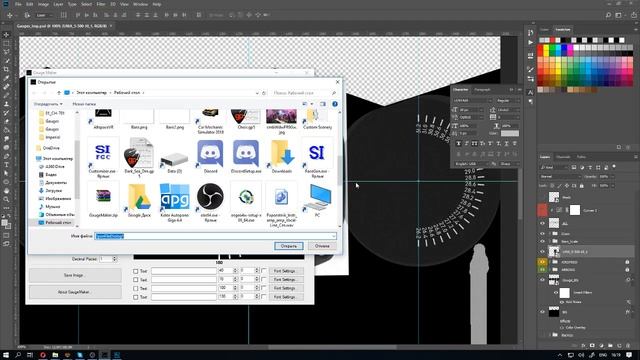Select the Crop tool
The height and width of the screenshot is (360, 640).
(6, 69)
